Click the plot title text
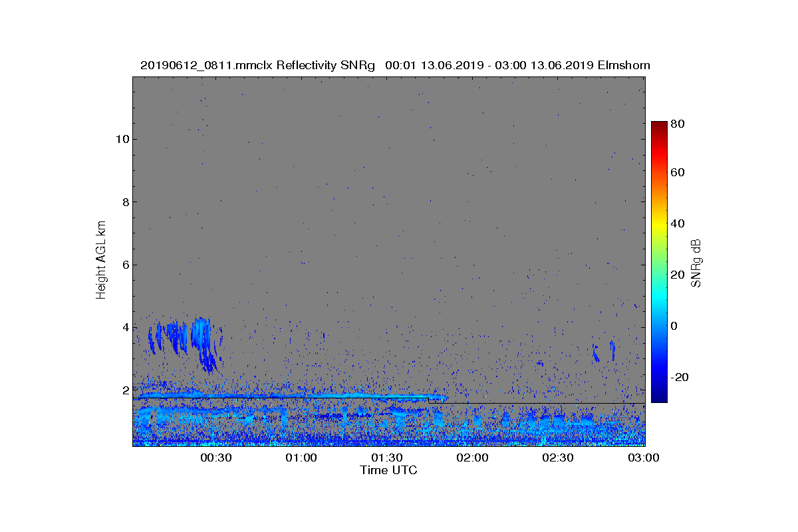This screenshot has height=532, width=798. click(x=395, y=65)
